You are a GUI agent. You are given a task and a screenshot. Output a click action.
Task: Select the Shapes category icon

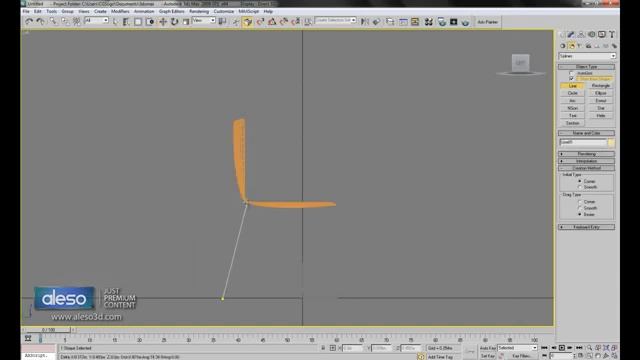click(x=571, y=46)
